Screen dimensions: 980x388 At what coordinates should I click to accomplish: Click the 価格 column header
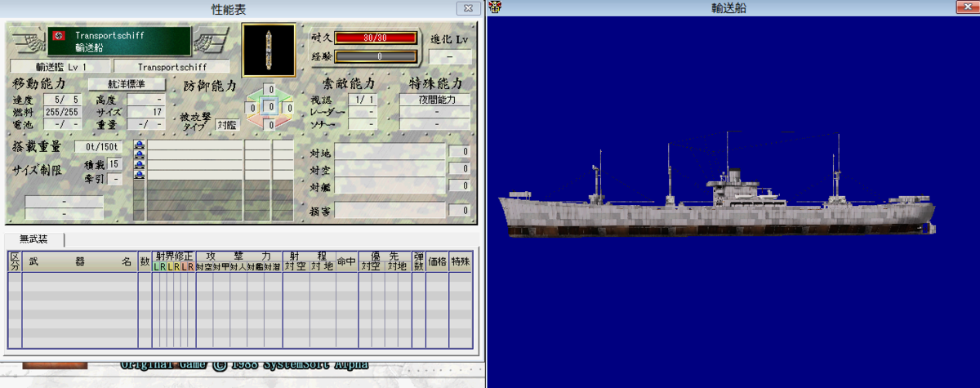tap(437, 261)
